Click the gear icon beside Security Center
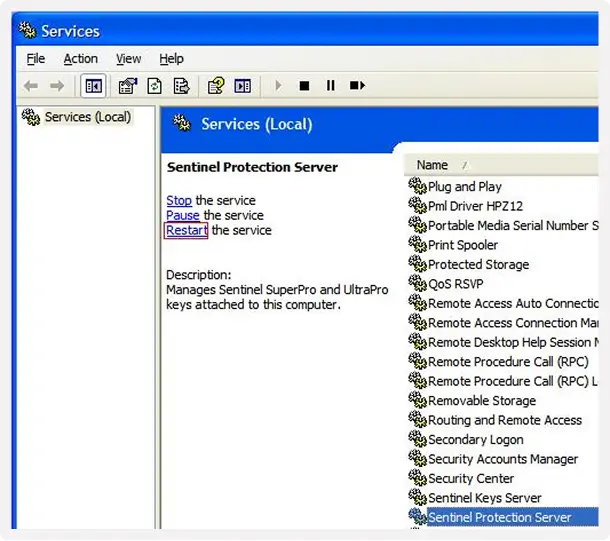Screen dimensions: 610x541 pyautogui.click(x=417, y=478)
